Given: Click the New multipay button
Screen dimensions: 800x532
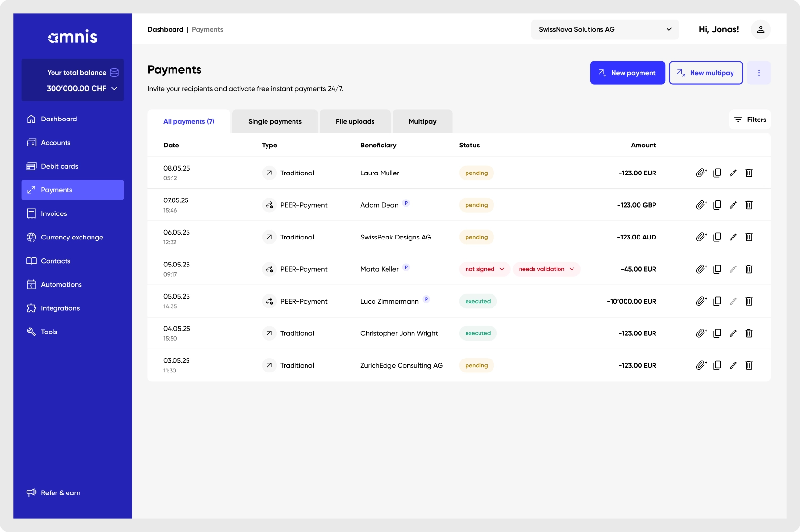Looking at the screenshot, I should point(706,73).
